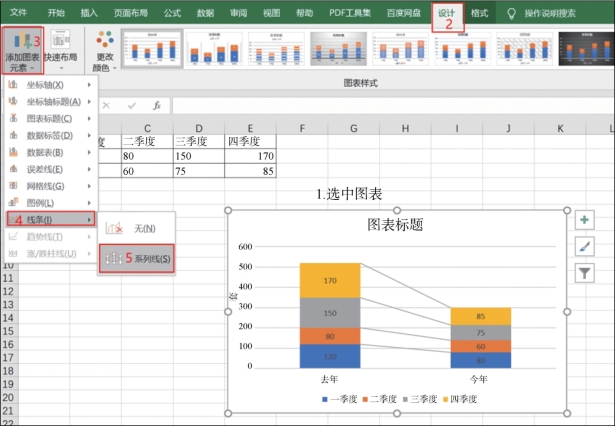Screen dimensions: 615x426
Task: Click cell containing 二季度
Action: pyautogui.click(x=147, y=141)
